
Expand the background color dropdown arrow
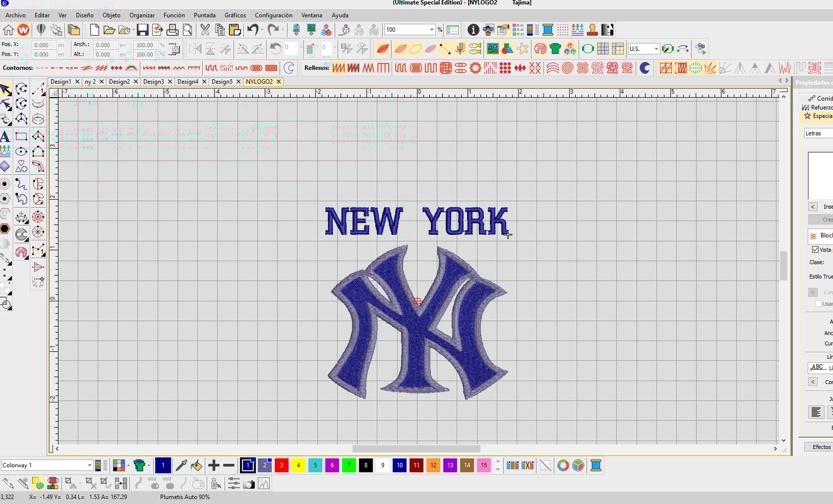[128, 465]
